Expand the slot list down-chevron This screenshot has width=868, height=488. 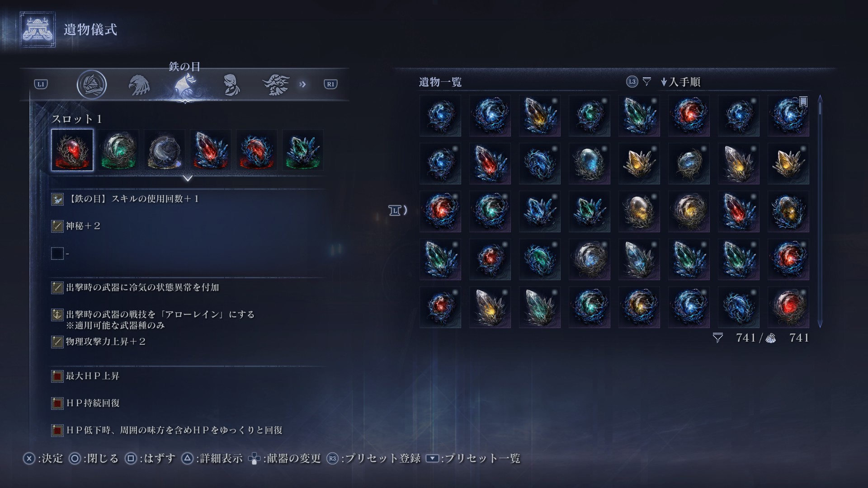click(x=188, y=178)
